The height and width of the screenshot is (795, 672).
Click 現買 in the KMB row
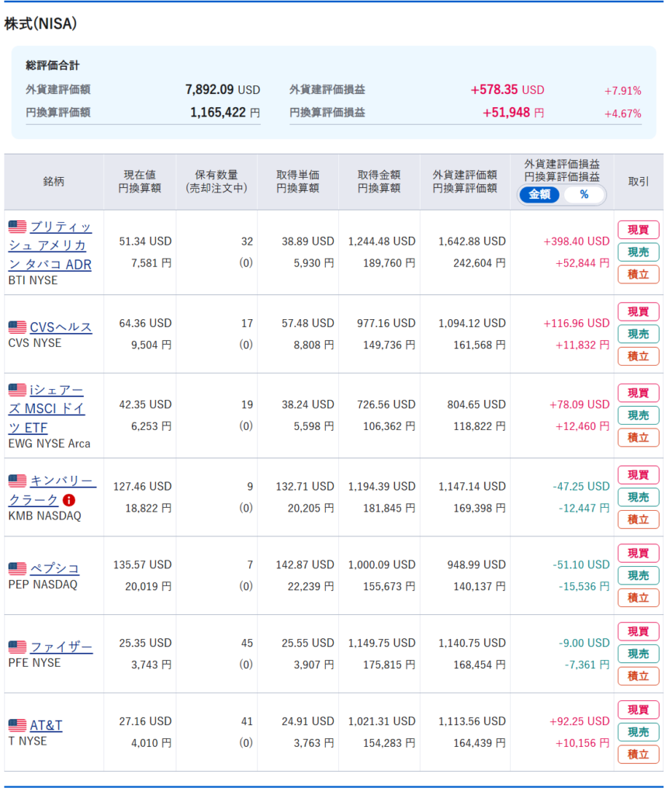click(638, 474)
